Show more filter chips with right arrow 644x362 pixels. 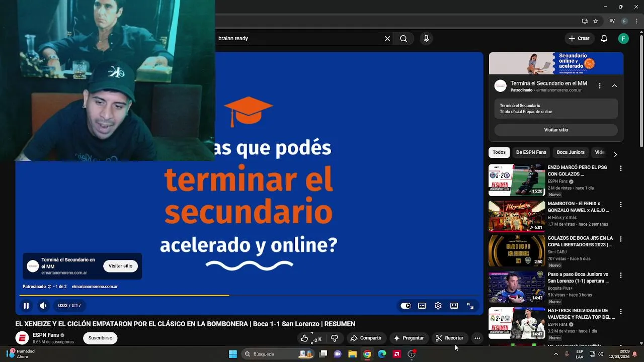tap(615, 154)
